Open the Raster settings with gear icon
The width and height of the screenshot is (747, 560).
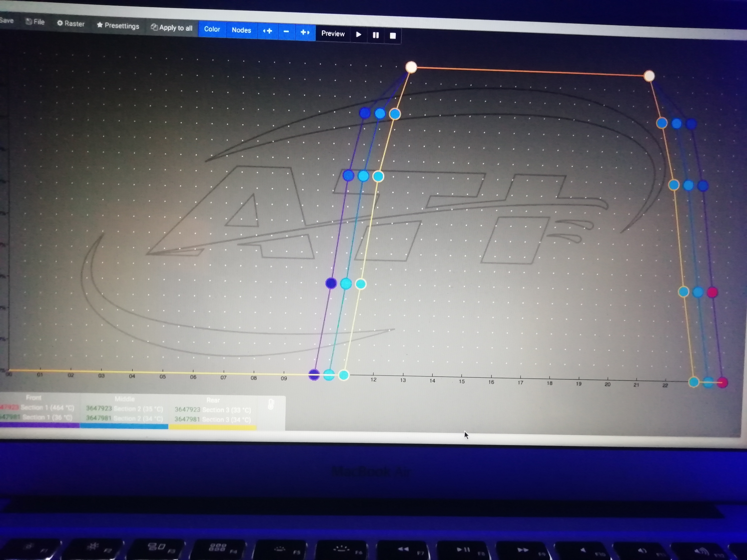[x=71, y=24]
